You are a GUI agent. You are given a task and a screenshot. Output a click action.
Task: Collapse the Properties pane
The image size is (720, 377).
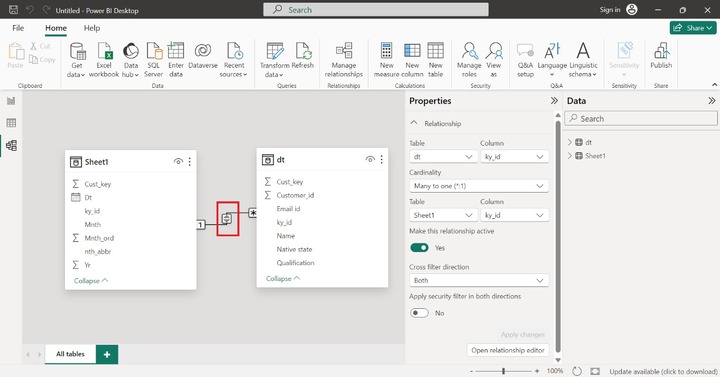[554, 101]
